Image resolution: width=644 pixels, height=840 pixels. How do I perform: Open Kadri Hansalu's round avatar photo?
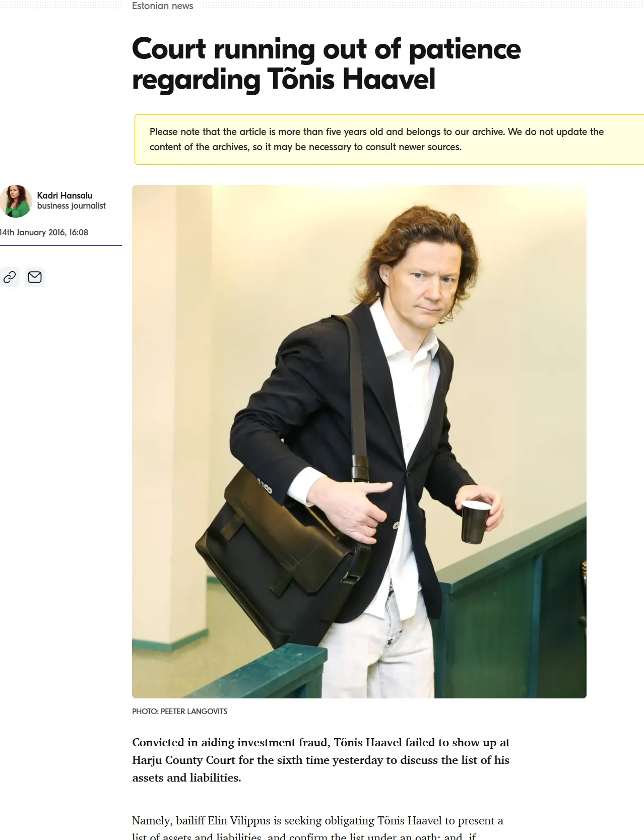[x=16, y=201]
